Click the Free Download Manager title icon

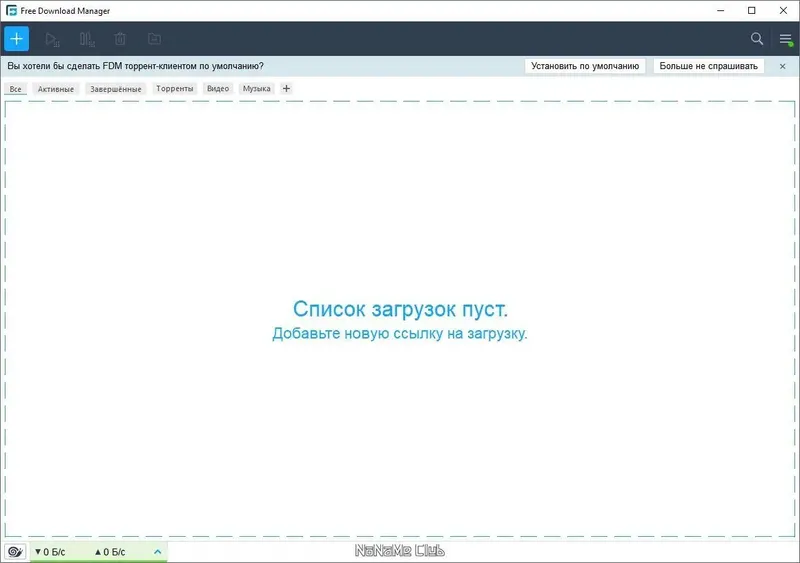(x=11, y=11)
